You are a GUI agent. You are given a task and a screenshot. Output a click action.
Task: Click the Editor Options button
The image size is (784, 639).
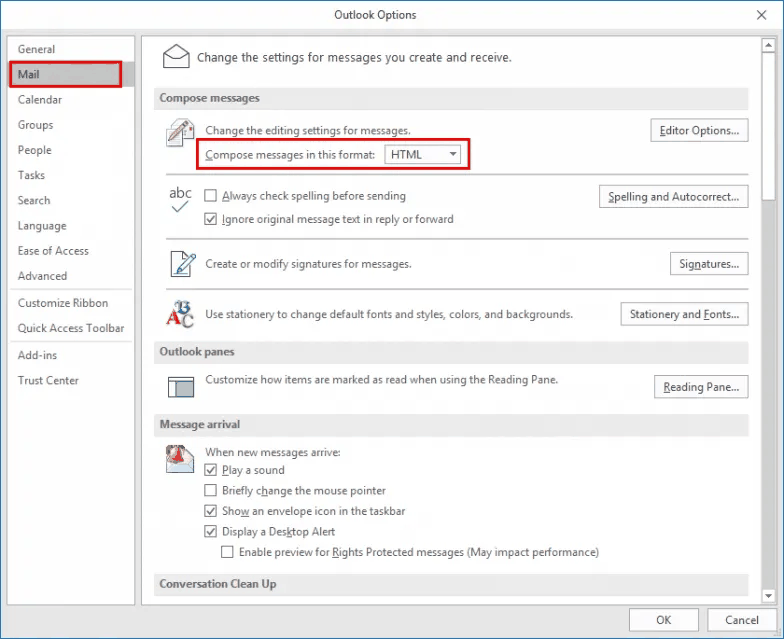699,130
